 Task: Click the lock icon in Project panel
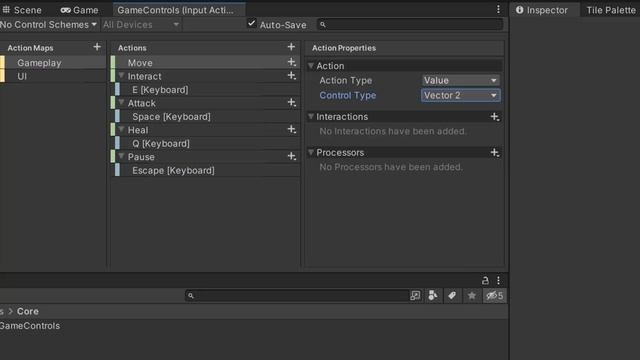click(485, 280)
